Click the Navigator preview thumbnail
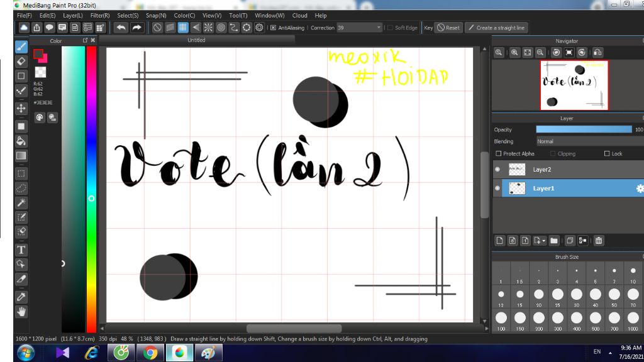Viewport: 644px width, 362px height. click(x=574, y=85)
